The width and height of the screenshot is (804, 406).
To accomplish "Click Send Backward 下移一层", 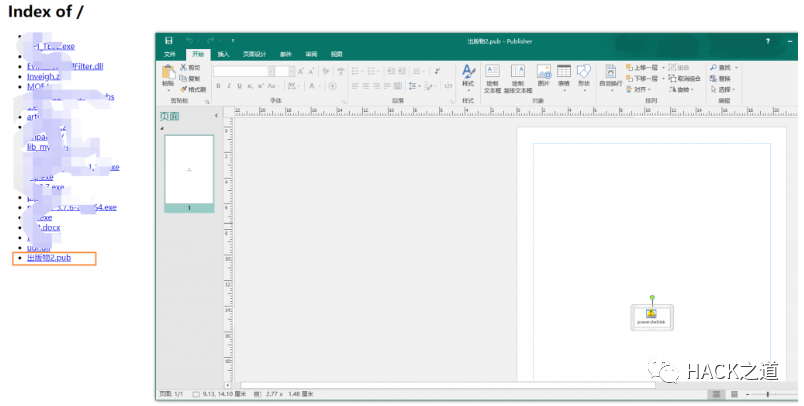I will coord(642,78).
